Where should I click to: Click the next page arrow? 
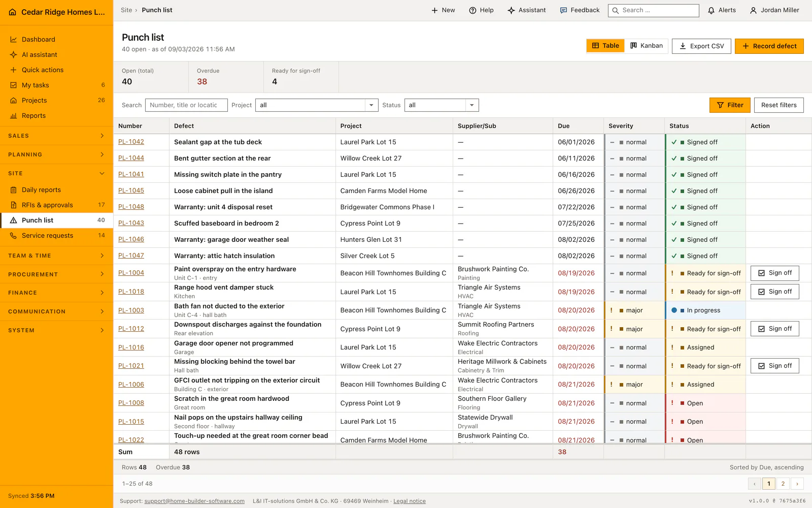797,484
